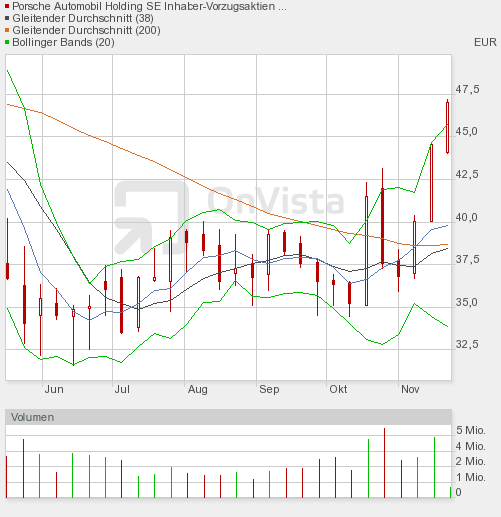501x517 pixels.
Task: Click the Volumen panel header
Action: click(228, 417)
